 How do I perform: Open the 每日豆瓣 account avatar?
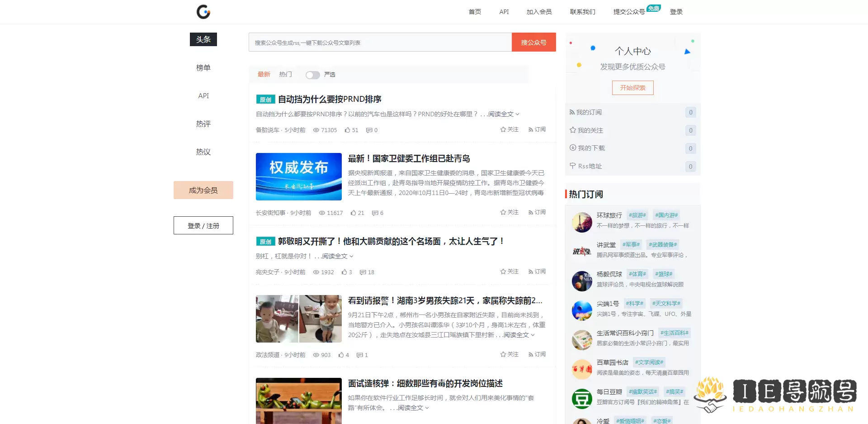click(x=582, y=399)
